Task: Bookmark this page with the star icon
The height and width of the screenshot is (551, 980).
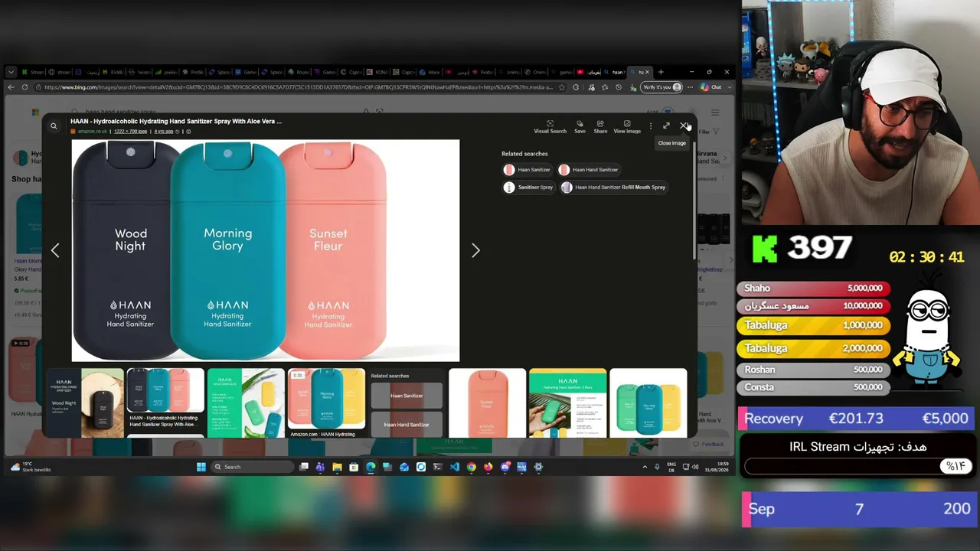Action: (563, 87)
